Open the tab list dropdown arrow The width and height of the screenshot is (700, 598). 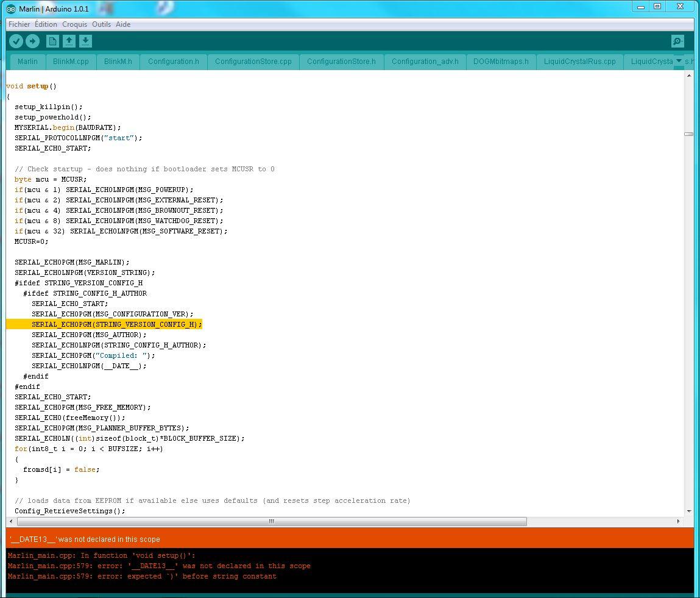point(679,60)
